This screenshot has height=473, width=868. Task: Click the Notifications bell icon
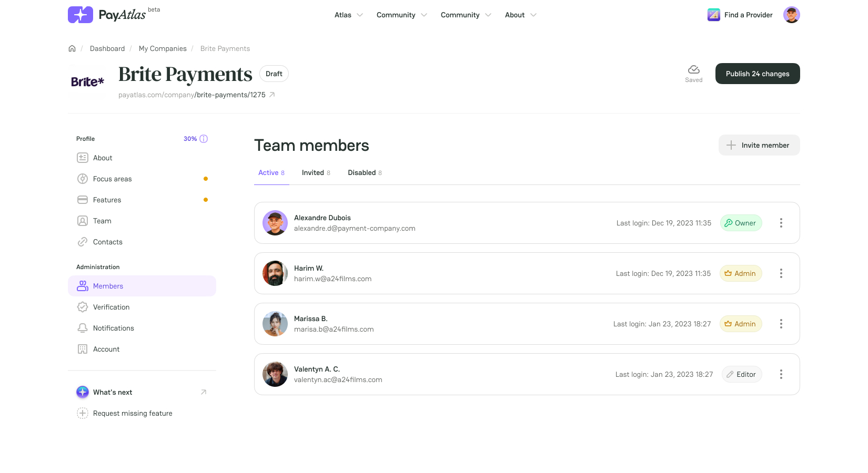pos(83,328)
